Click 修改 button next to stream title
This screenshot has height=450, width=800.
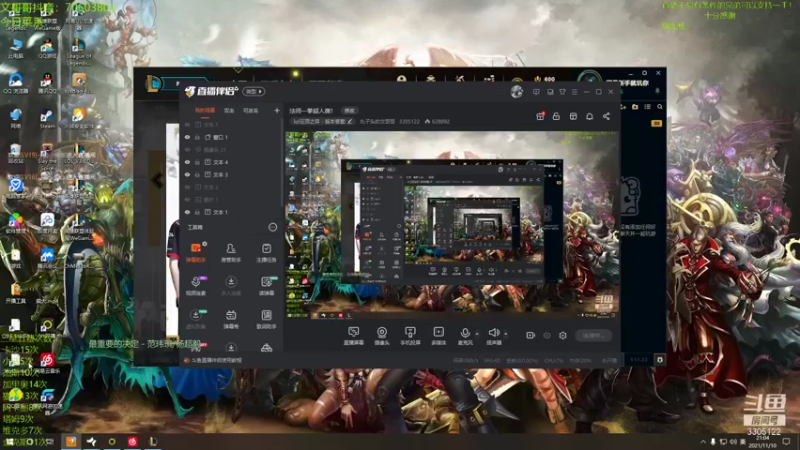coord(349,110)
